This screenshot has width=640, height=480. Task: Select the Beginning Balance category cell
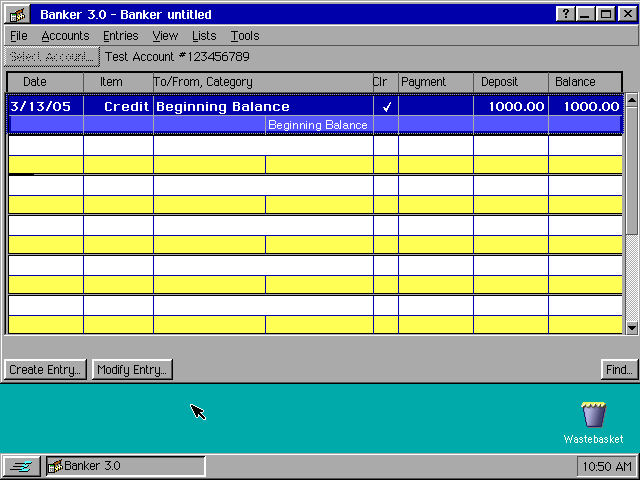[319, 125]
